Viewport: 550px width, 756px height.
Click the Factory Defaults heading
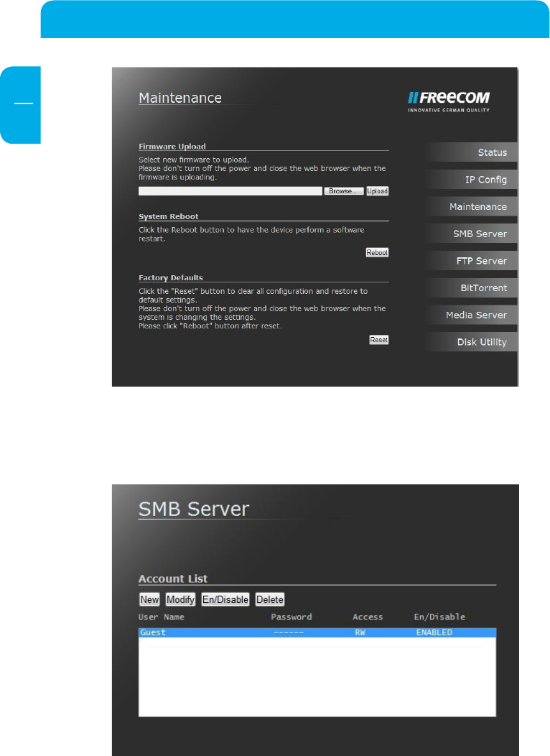point(170,277)
